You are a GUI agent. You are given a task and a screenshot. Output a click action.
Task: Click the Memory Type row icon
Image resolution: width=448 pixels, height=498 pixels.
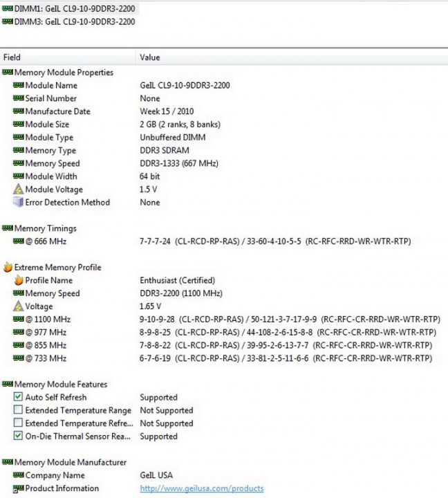coord(19,150)
